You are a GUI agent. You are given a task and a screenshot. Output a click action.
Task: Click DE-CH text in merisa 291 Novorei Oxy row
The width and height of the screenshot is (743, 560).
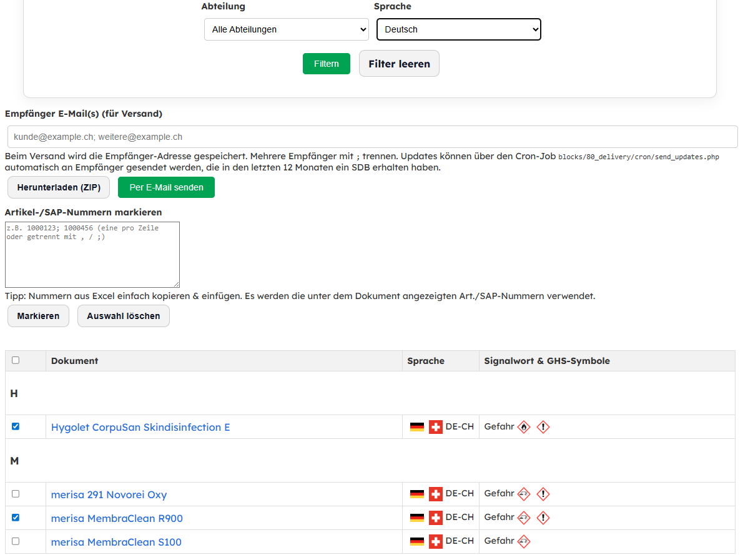(x=460, y=493)
